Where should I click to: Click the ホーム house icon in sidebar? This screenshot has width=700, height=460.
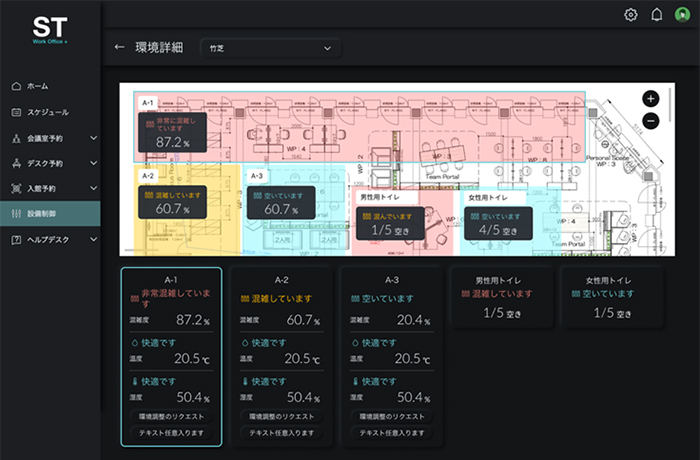click(x=16, y=86)
